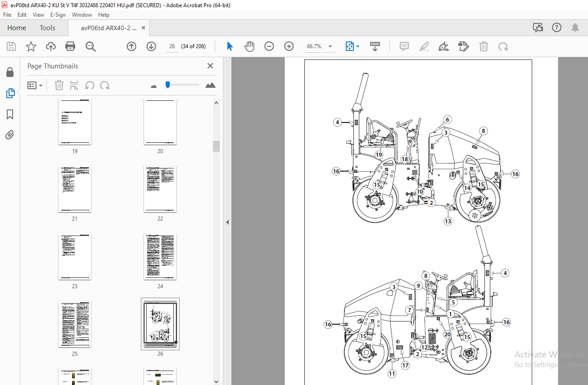This screenshot has width=588, height=385.
Task: Collapse the navigation pane with arrow
Action: click(227, 222)
